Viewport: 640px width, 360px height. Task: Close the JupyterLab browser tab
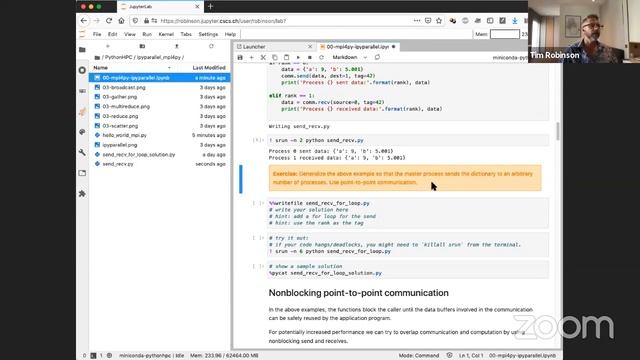197,7
